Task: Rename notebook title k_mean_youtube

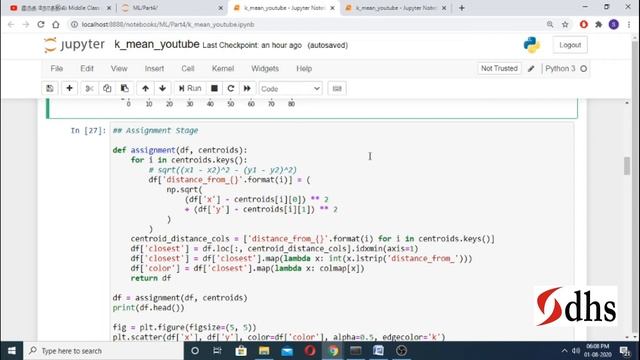Action: [x=157, y=44]
